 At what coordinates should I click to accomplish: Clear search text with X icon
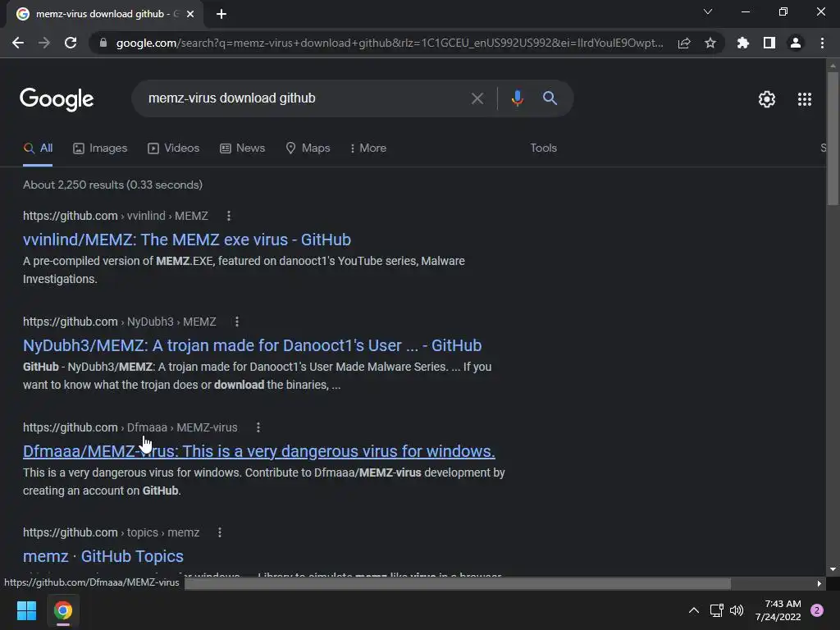477,98
